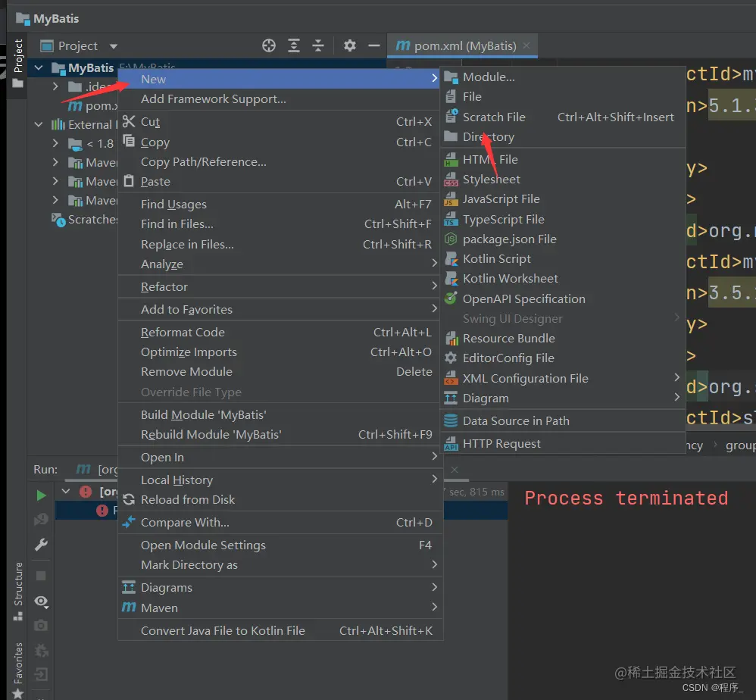Choose HTML File in New submenu
Viewport: 756px width, 700px height.
point(563,160)
